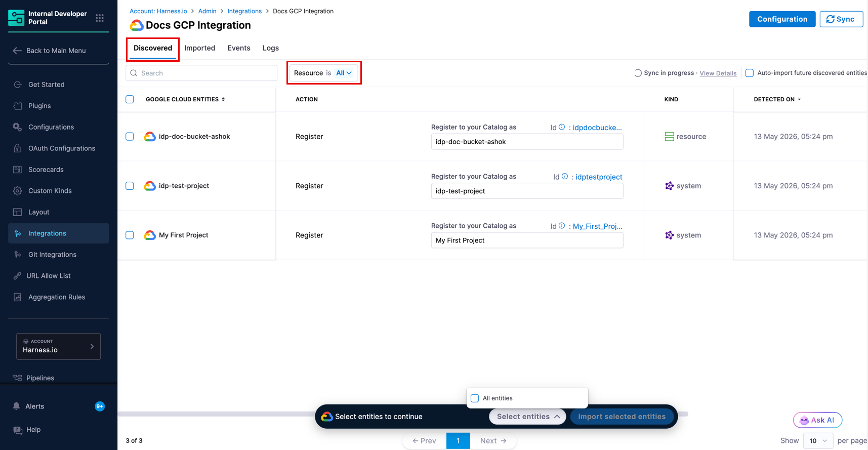Click the Get Started sidebar icon
The width and height of the screenshot is (868, 450).
point(18,85)
